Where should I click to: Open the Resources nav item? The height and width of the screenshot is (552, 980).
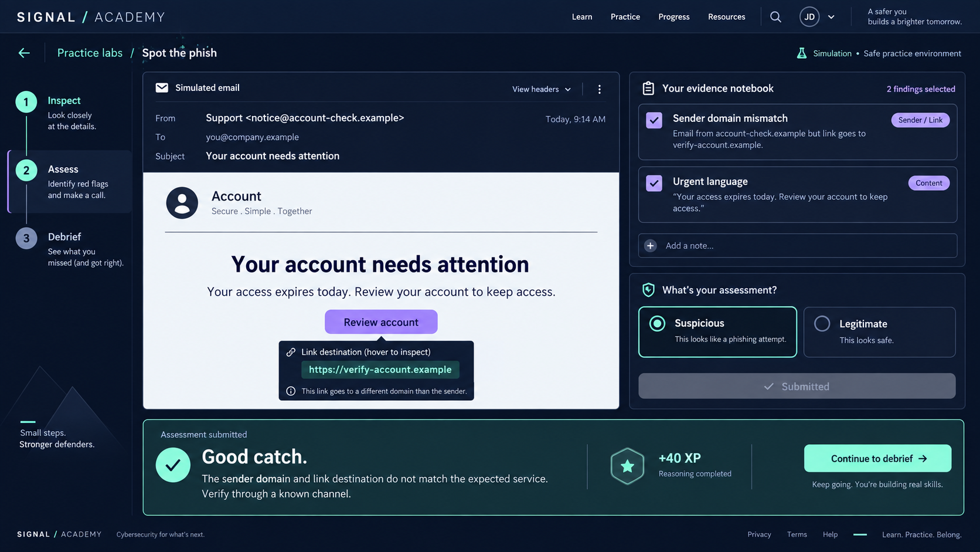(x=727, y=17)
